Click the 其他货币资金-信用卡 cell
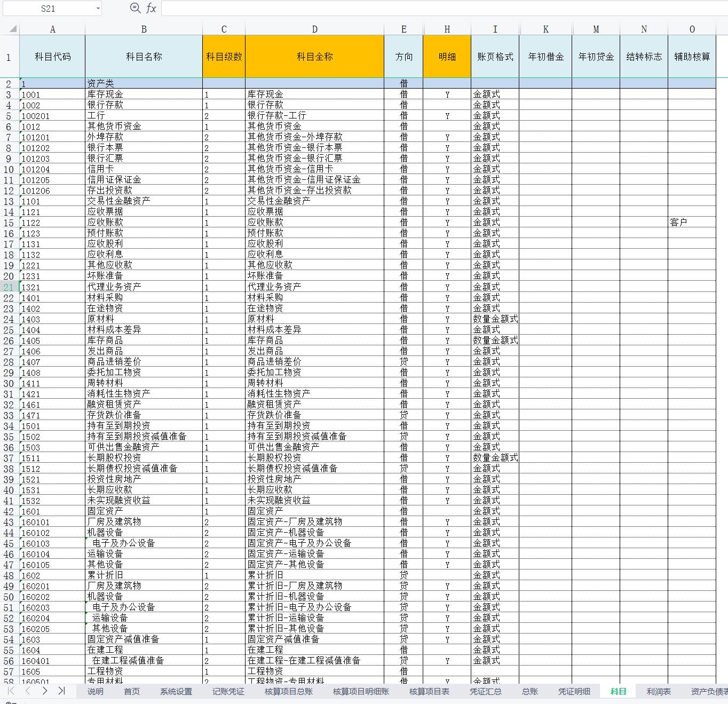 [315, 169]
